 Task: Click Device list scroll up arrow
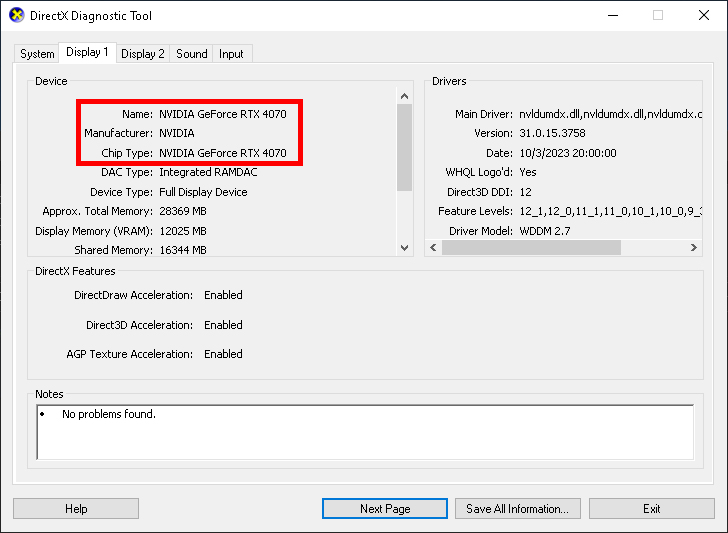coord(404,96)
